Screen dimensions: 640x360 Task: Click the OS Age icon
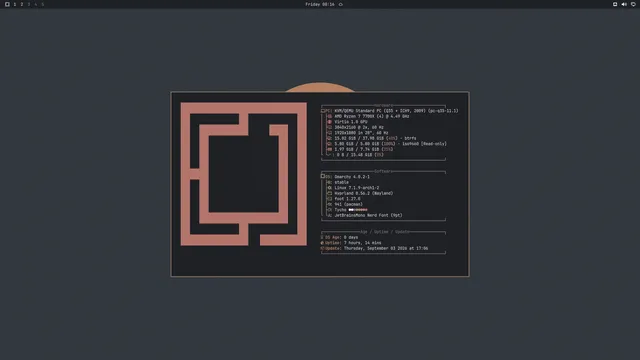tap(322, 237)
